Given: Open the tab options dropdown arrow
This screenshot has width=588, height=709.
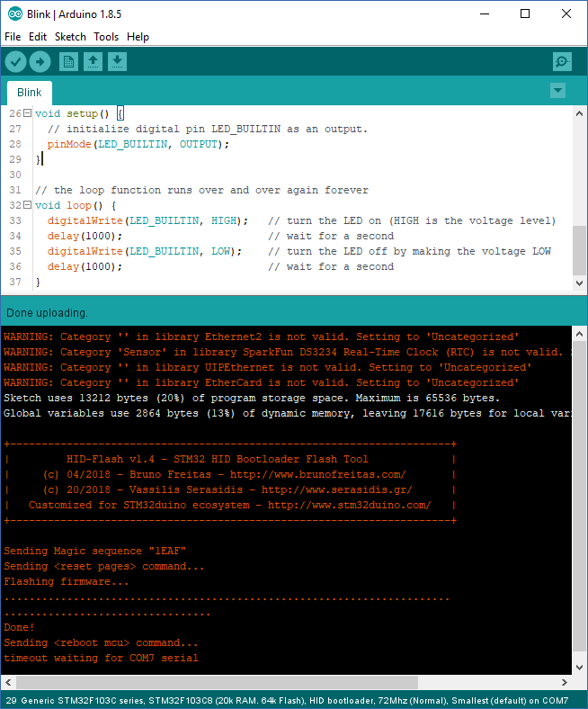Looking at the screenshot, I should (x=558, y=91).
